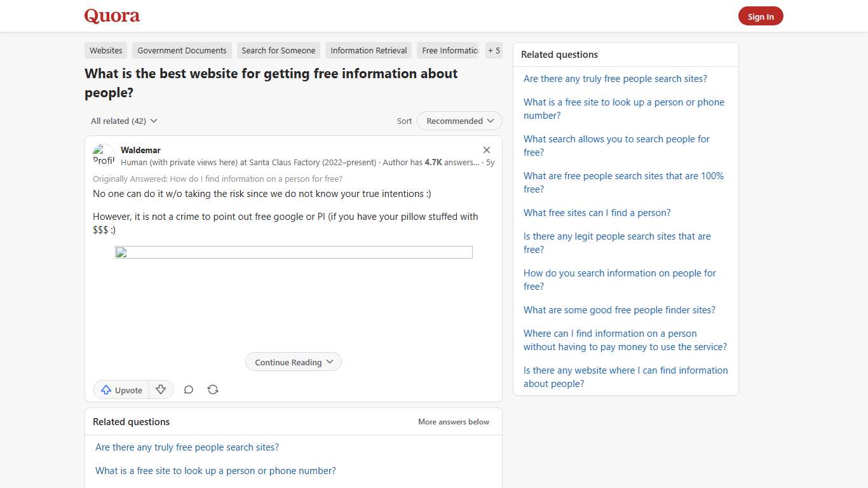Open 'What free sites can I find a person?'
The height and width of the screenshot is (488, 868).
pos(597,213)
